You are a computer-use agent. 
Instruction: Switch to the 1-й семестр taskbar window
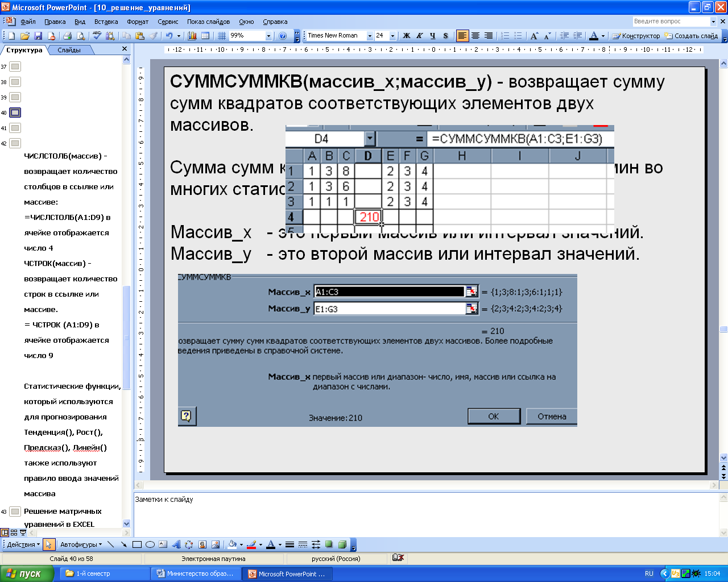[x=105, y=573]
